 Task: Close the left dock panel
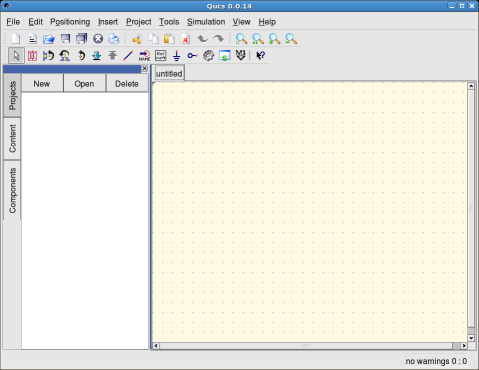(x=145, y=68)
